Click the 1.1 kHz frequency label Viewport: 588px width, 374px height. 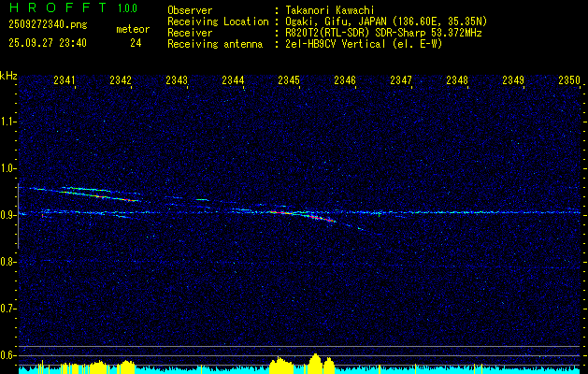click(7, 122)
